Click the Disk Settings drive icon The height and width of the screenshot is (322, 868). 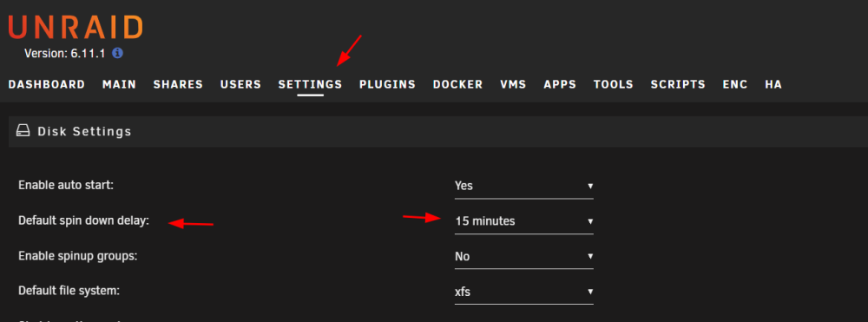pyautogui.click(x=23, y=131)
